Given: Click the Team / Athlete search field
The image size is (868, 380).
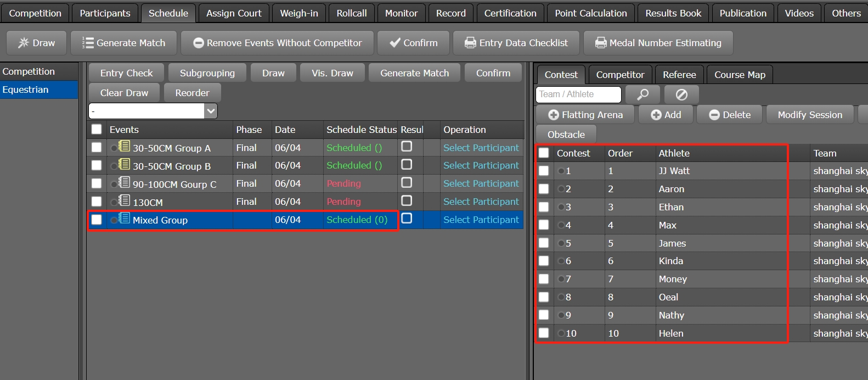Looking at the screenshot, I should tap(578, 94).
